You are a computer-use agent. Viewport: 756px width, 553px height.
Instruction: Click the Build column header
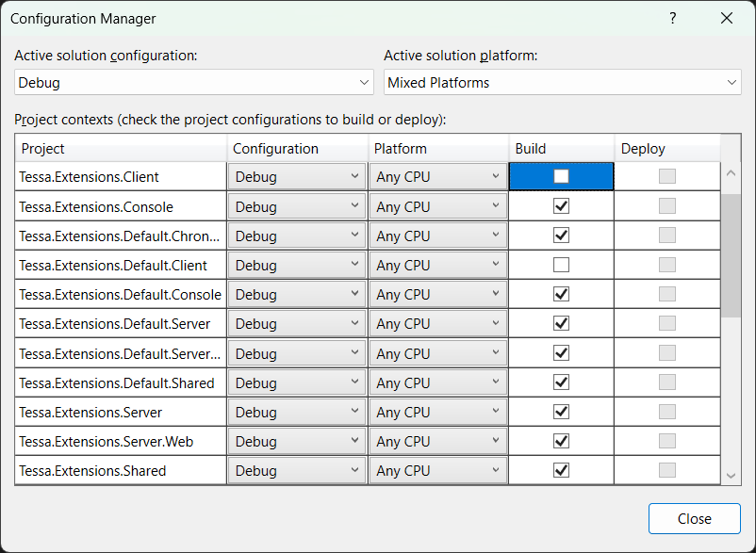(561, 149)
